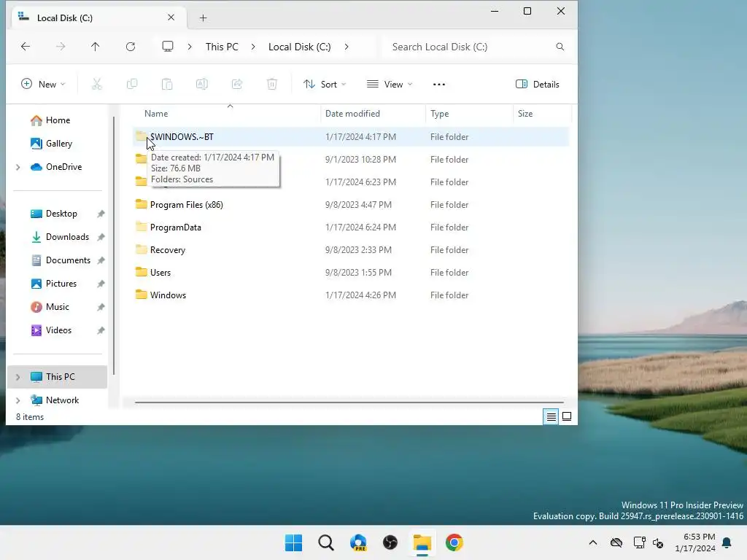Image resolution: width=747 pixels, height=560 pixels.
Task: Open the Sort dropdown menu
Action: pyautogui.click(x=325, y=85)
